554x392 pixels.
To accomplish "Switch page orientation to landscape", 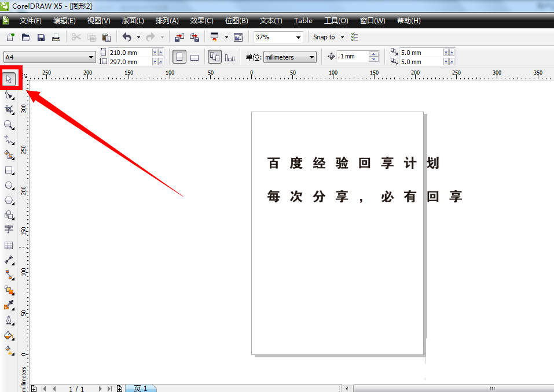I will (194, 57).
